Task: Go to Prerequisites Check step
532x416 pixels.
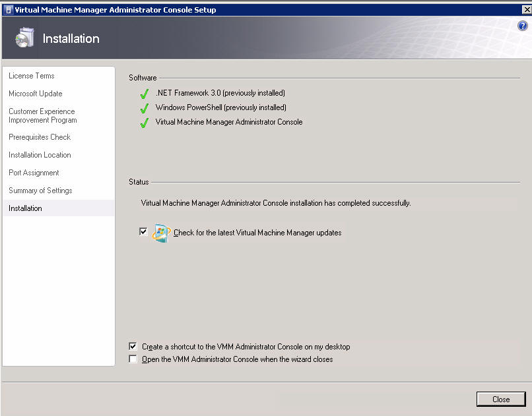Action: click(40, 137)
